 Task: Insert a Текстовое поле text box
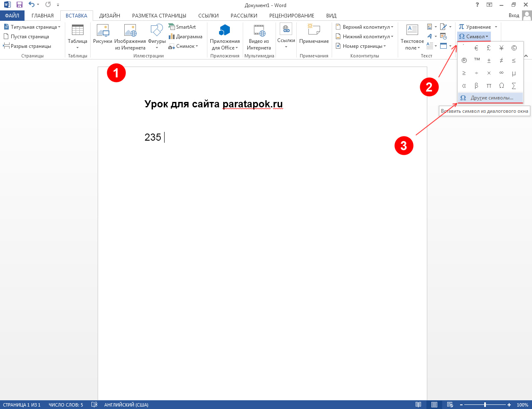tap(412, 37)
